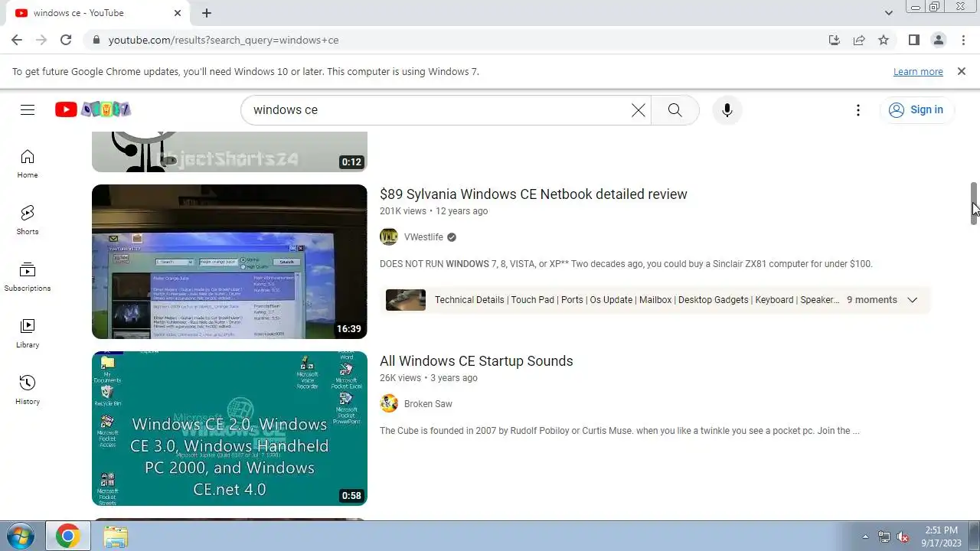Open File Explorer from the taskbar

coord(115,536)
